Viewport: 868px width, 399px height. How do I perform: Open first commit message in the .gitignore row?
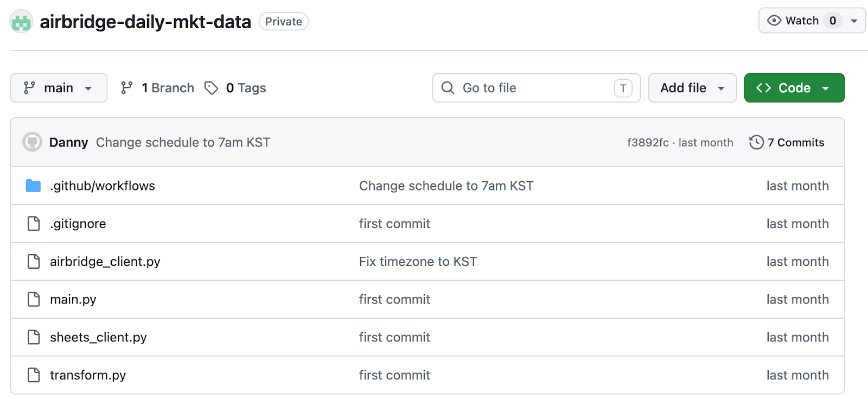[394, 224]
